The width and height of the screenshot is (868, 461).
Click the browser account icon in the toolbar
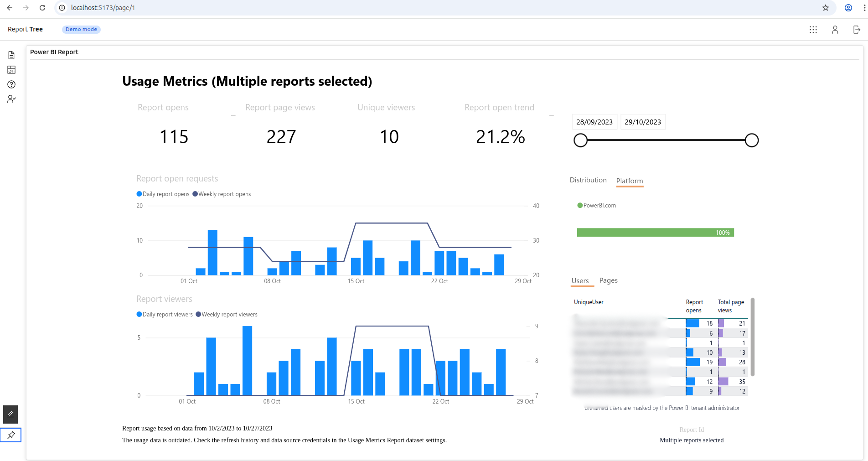click(x=848, y=8)
